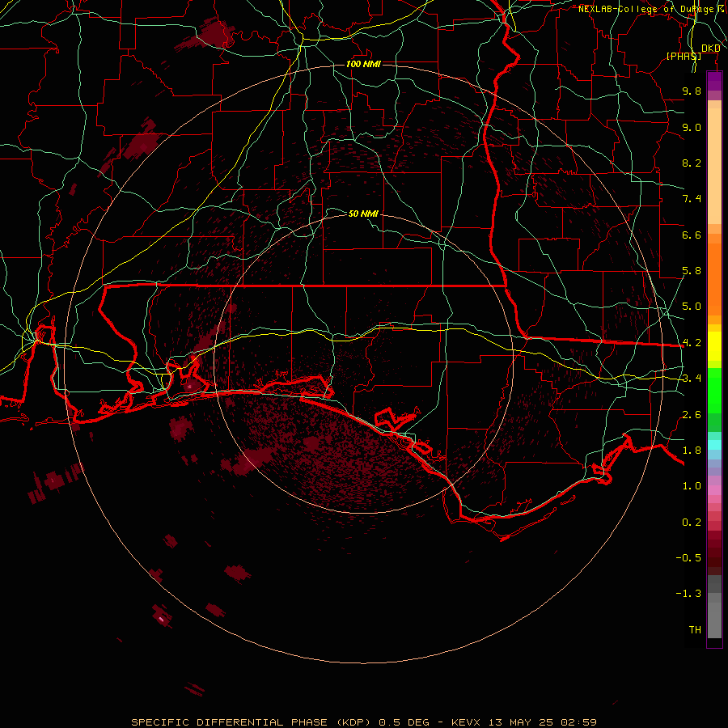The height and width of the screenshot is (728, 728).
Task: Click the 9.0 value on the color scale
Action: pyautogui.click(x=692, y=127)
